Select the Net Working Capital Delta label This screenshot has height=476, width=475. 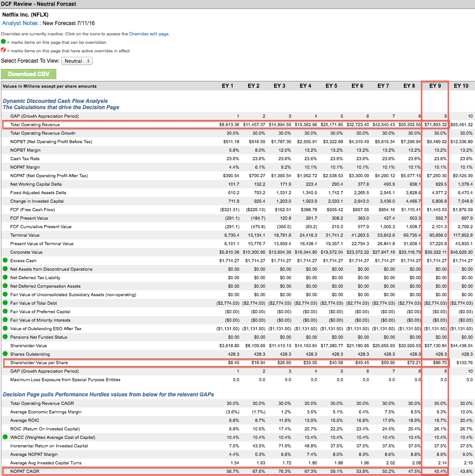coord(36,184)
